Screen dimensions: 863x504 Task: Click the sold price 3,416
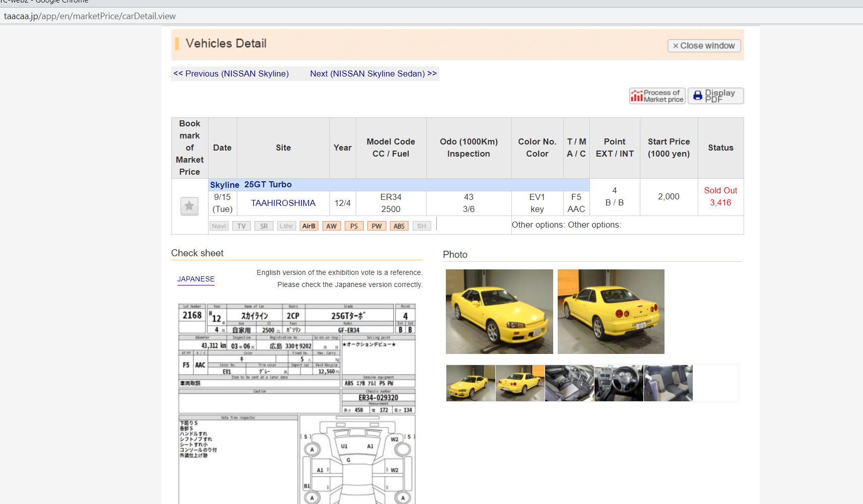[x=720, y=202]
